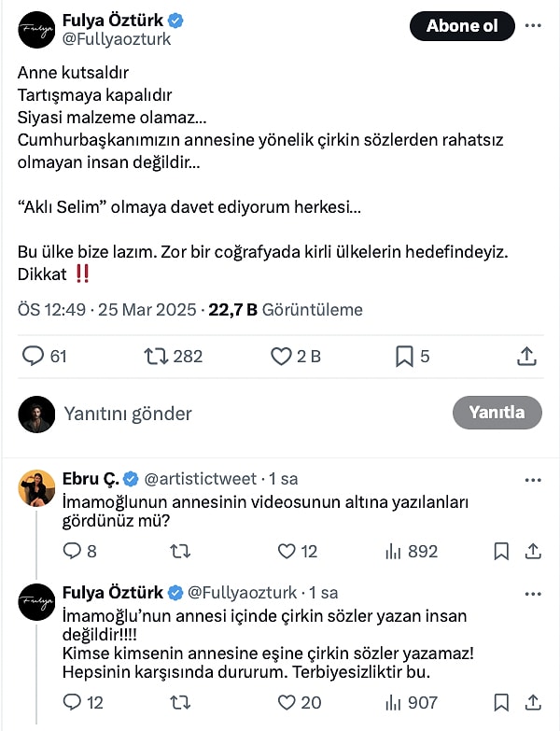
Task: Retweet the main Fulya Öztürk tweet
Action: pyautogui.click(x=155, y=356)
